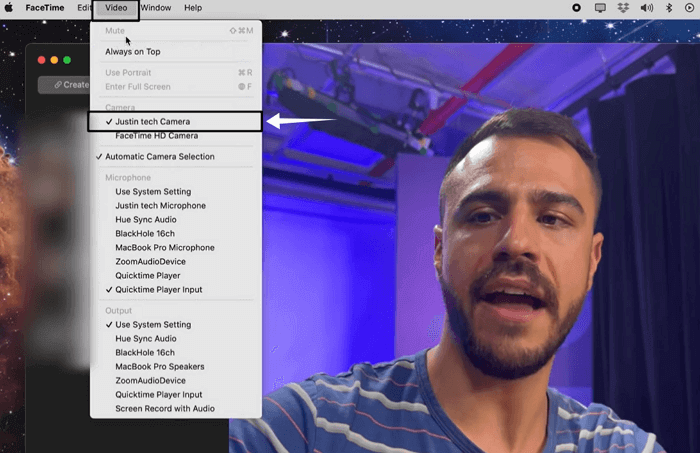This screenshot has width=700, height=453.
Task: Open the Edit menu
Action: click(x=83, y=8)
